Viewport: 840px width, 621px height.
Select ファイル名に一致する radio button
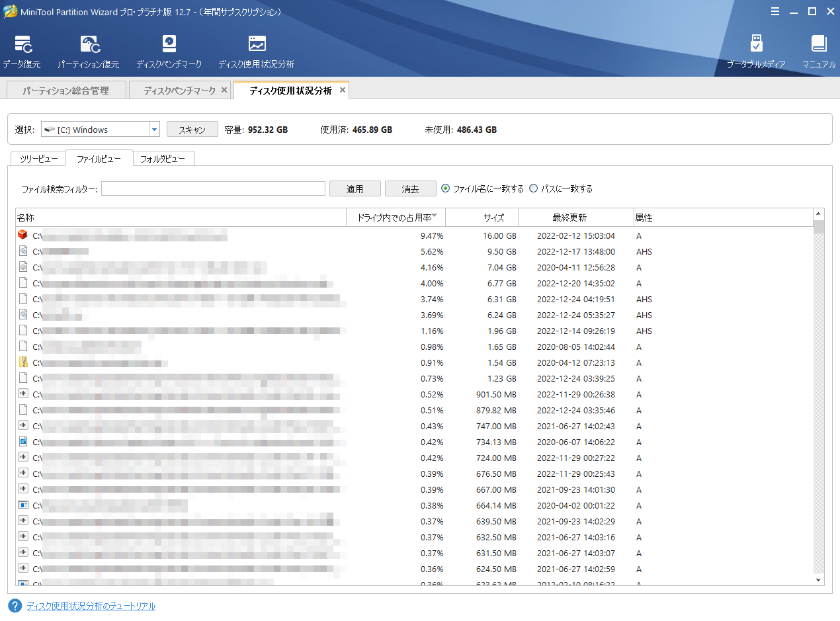(x=445, y=188)
